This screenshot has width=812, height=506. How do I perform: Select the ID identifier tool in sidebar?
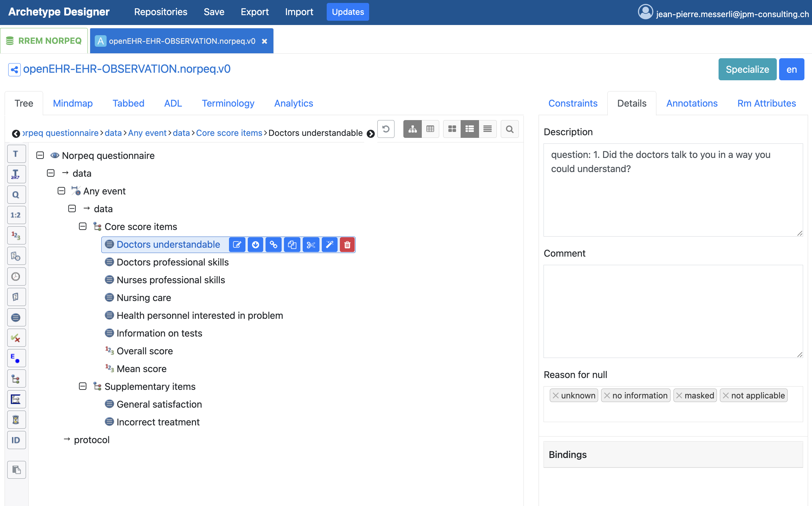point(16,441)
